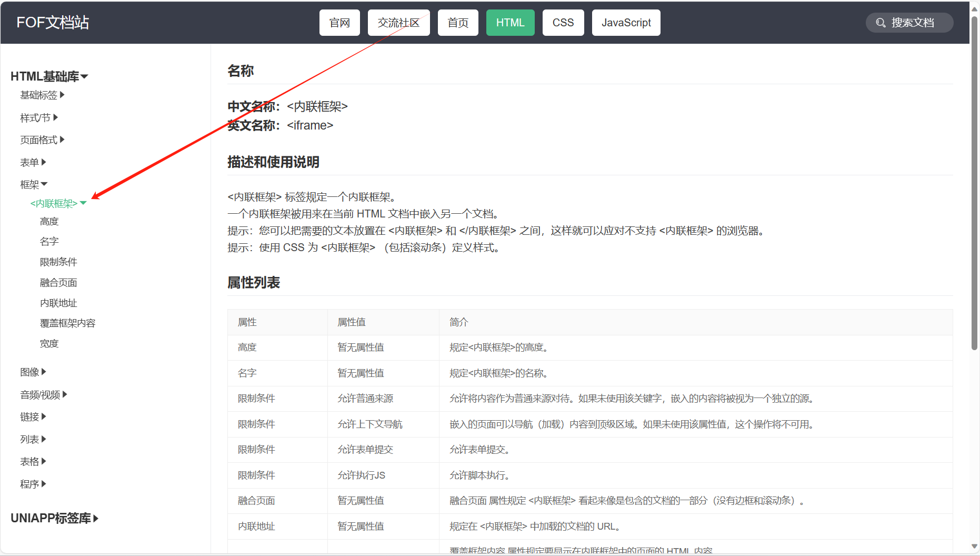Expand the 音频/视频 category
Image resolution: width=980 pixels, height=556 pixels.
click(44, 394)
